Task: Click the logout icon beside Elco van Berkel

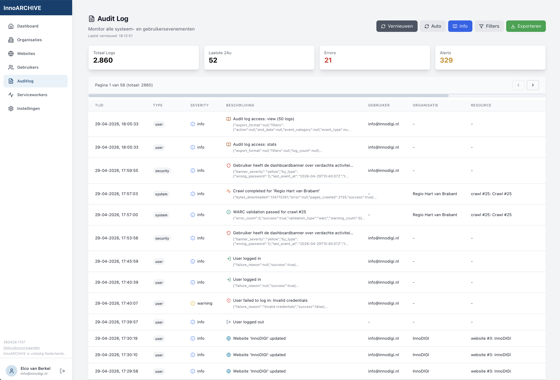Action: click(x=62, y=371)
